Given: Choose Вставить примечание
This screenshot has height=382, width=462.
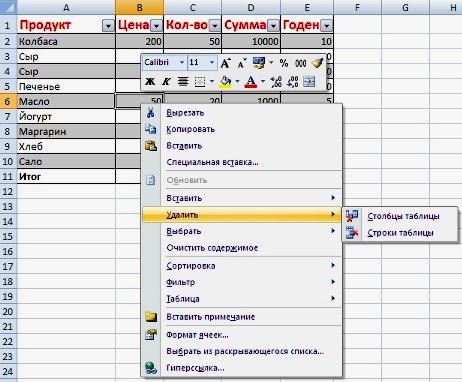Looking at the screenshot, I should (241, 317).
